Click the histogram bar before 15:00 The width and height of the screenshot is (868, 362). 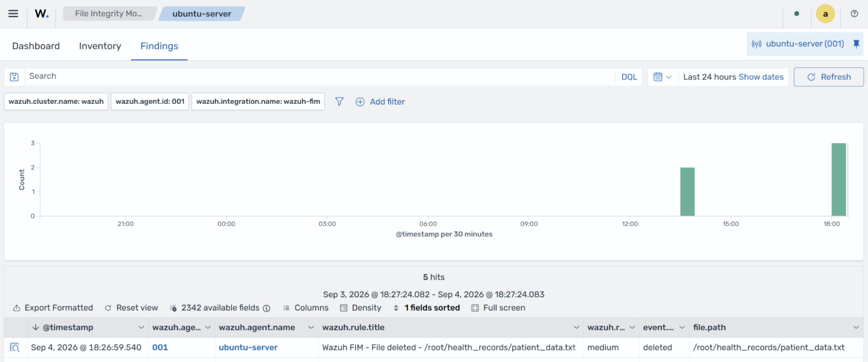point(687,191)
